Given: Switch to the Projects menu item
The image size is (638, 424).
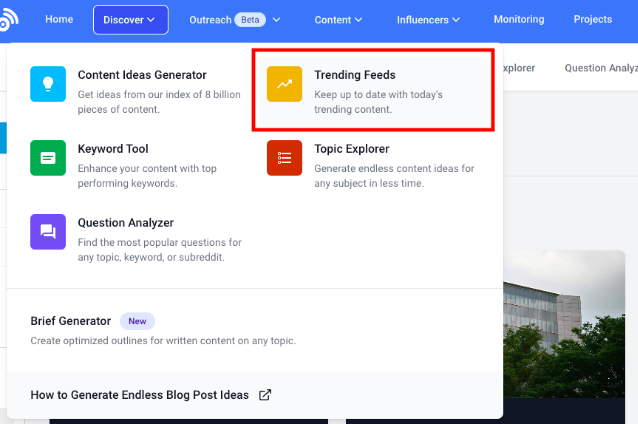Looking at the screenshot, I should click(x=593, y=20).
